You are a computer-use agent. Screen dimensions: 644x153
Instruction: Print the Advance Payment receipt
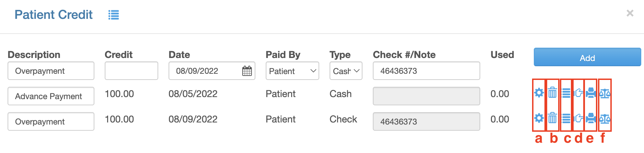591,93
